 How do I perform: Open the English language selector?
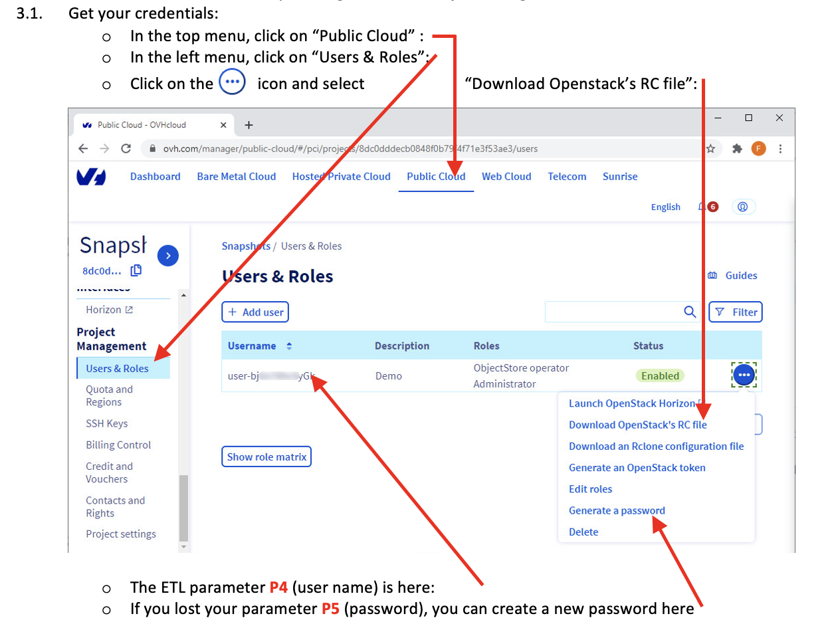665,207
